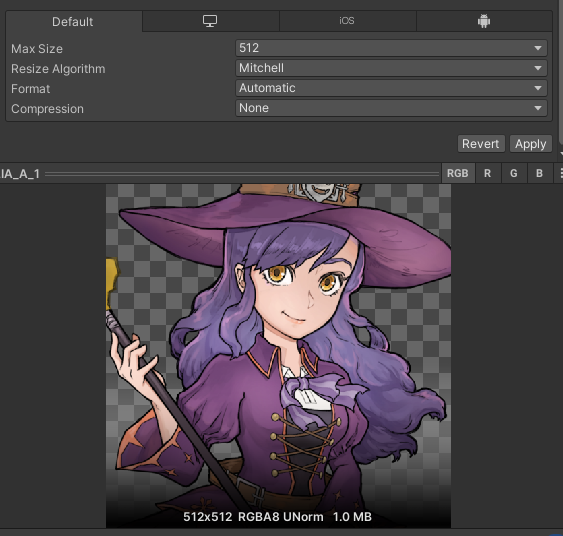This screenshot has width=563, height=536.
Task: Click the Apply button
Action: pos(530,144)
